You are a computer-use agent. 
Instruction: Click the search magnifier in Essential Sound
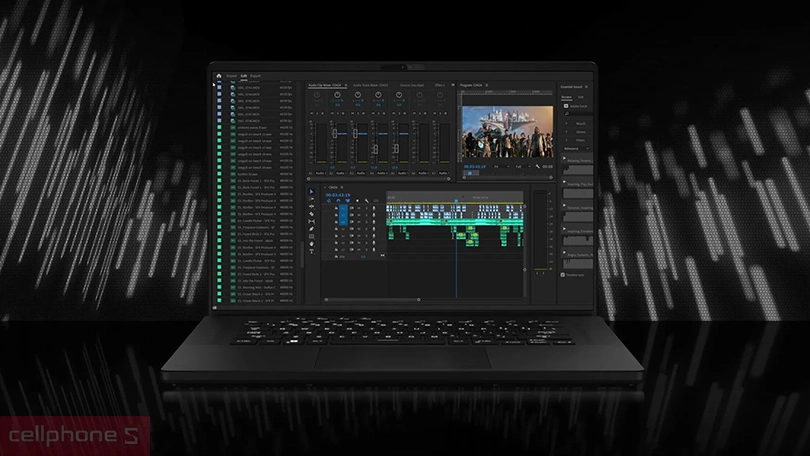point(567,114)
